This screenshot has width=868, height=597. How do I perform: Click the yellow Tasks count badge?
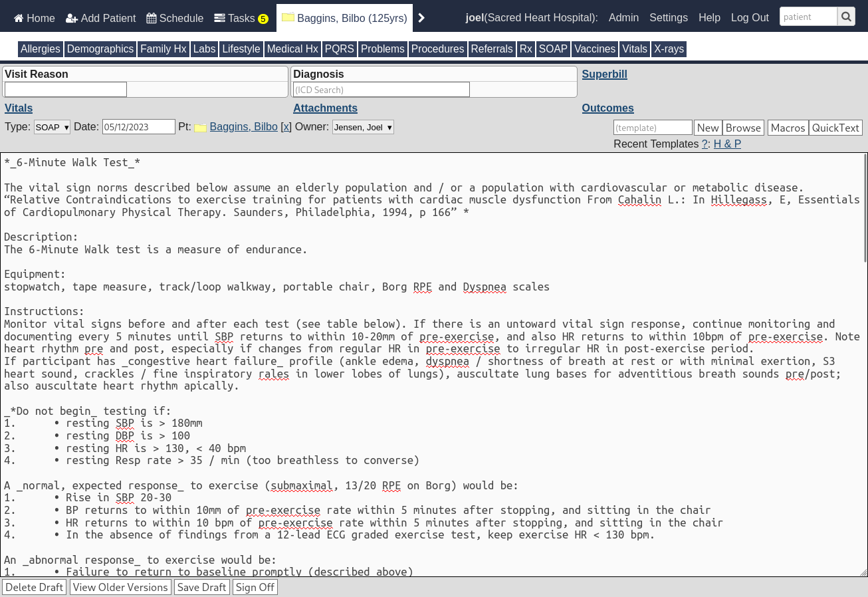(263, 19)
